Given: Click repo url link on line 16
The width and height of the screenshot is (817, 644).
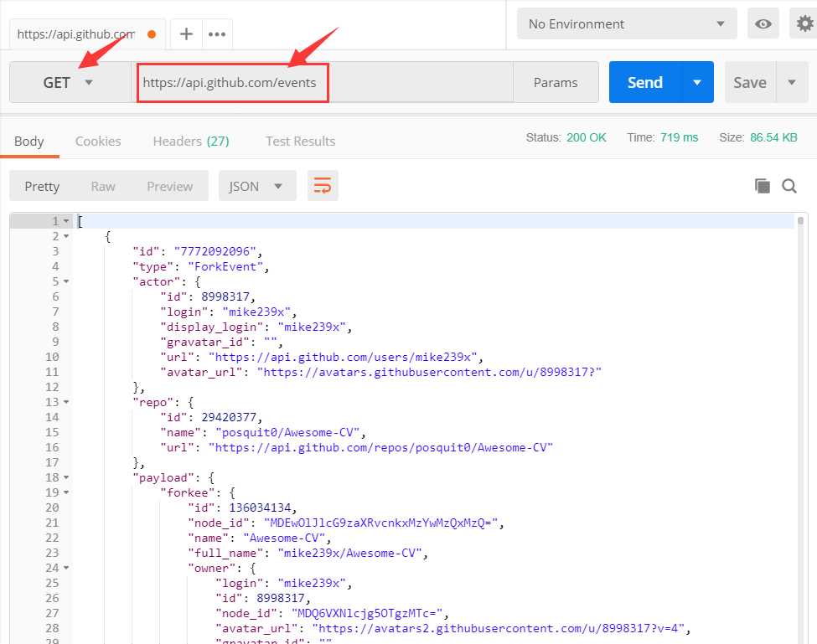Looking at the screenshot, I should [x=380, y=448].
